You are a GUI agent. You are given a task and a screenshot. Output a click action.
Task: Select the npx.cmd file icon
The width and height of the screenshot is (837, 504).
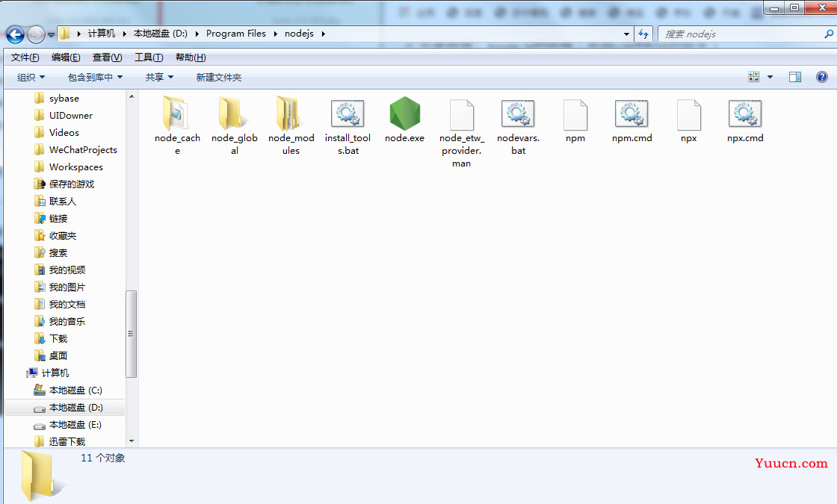point(745,113)
